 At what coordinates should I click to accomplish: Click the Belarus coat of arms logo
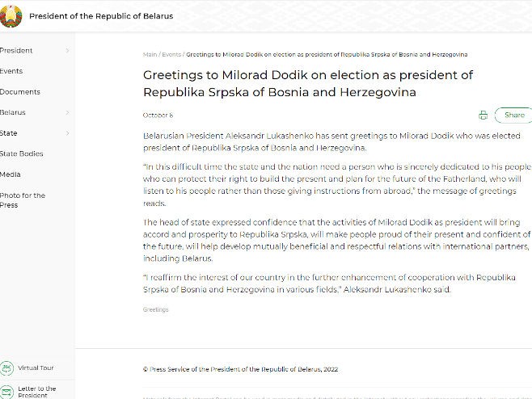click(x=11, y=15)
